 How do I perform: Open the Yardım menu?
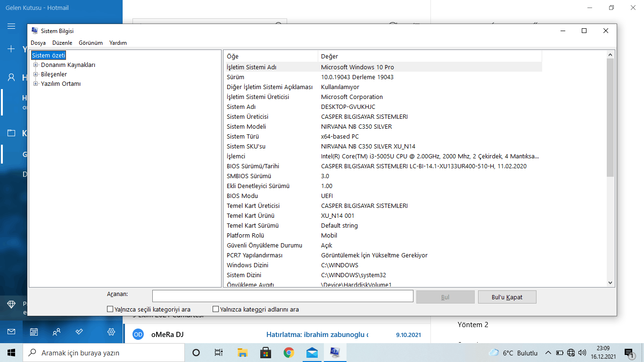pos(118,43)
